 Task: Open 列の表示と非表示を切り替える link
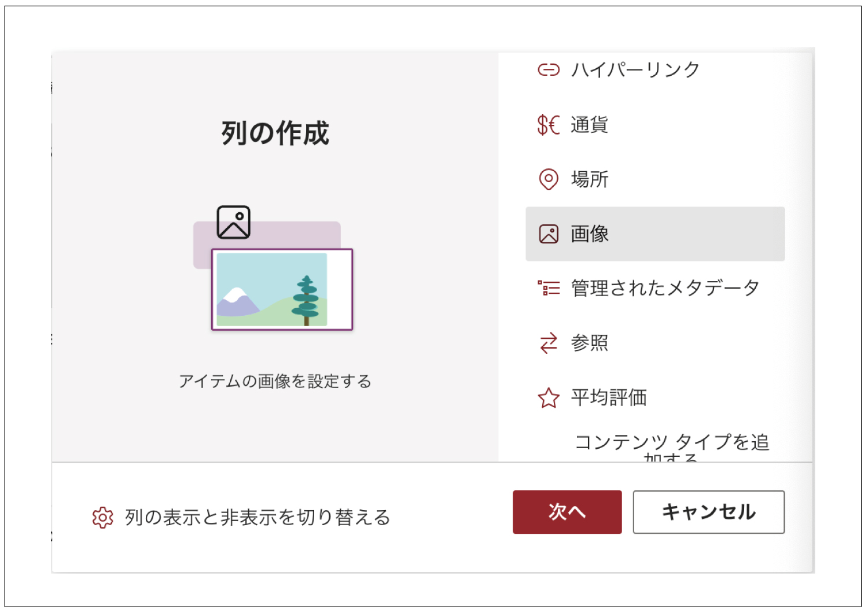pyautogui.click(x=258, y=518)
